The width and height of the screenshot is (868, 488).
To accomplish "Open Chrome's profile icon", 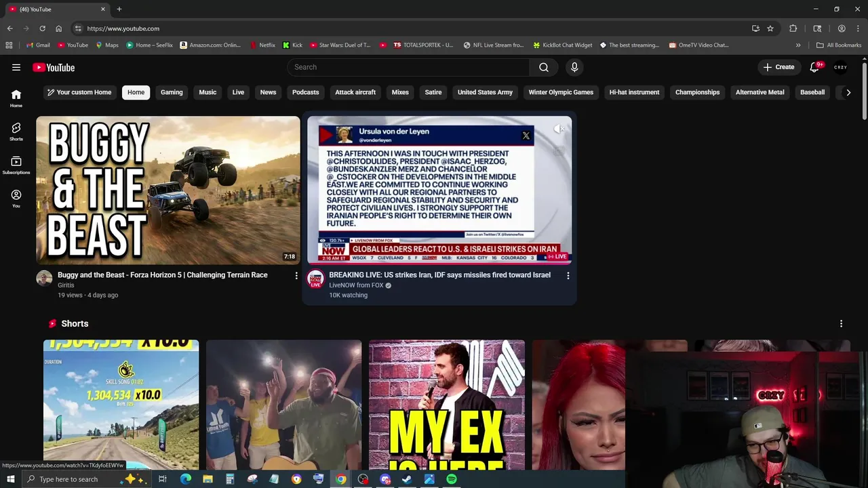I will pos(842,28).
